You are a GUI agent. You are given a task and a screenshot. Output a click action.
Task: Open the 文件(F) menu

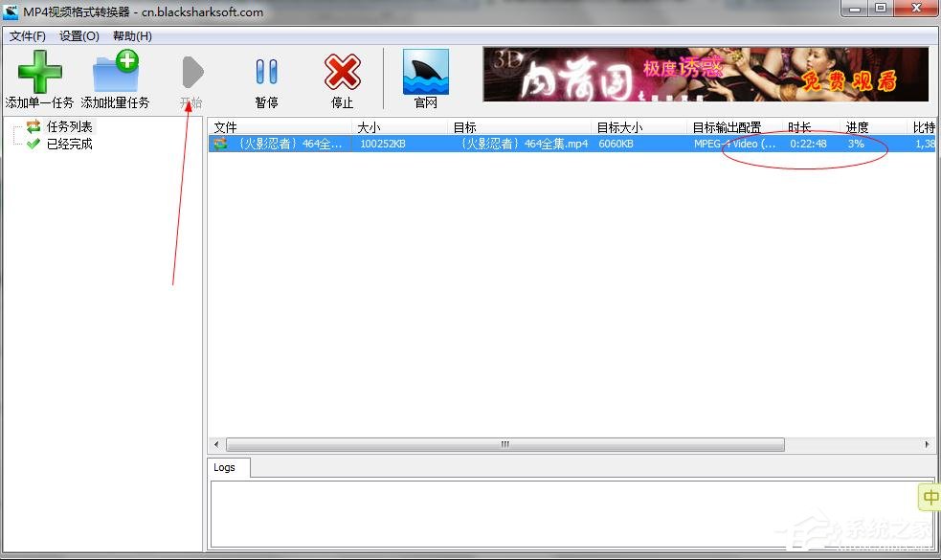pos(27,36)
